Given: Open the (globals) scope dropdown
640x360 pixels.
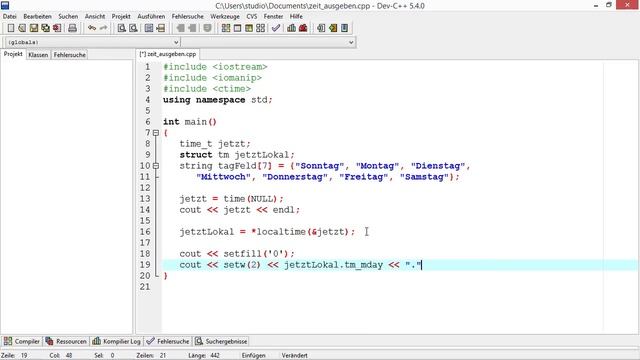Looking at the screenshot, I should click(92, 42).
